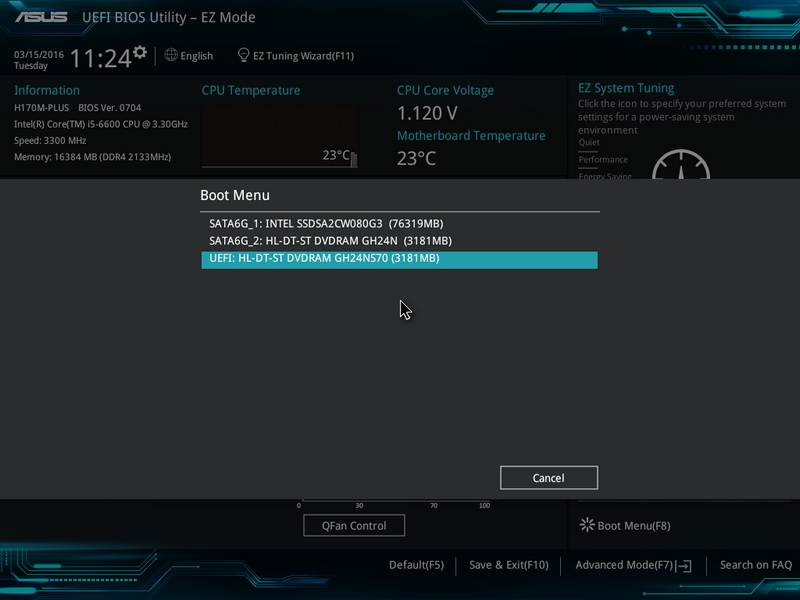Open Boot Menu(F8)

pos(634,526)
